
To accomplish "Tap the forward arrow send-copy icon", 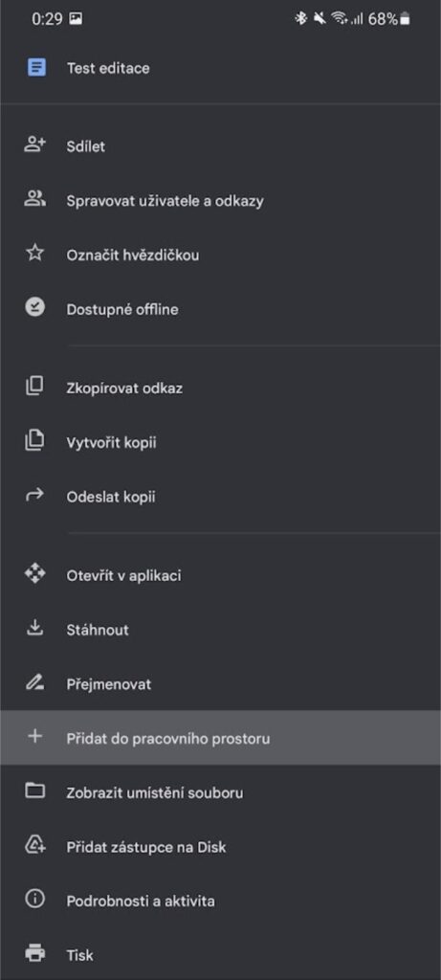I will (35, 495).
